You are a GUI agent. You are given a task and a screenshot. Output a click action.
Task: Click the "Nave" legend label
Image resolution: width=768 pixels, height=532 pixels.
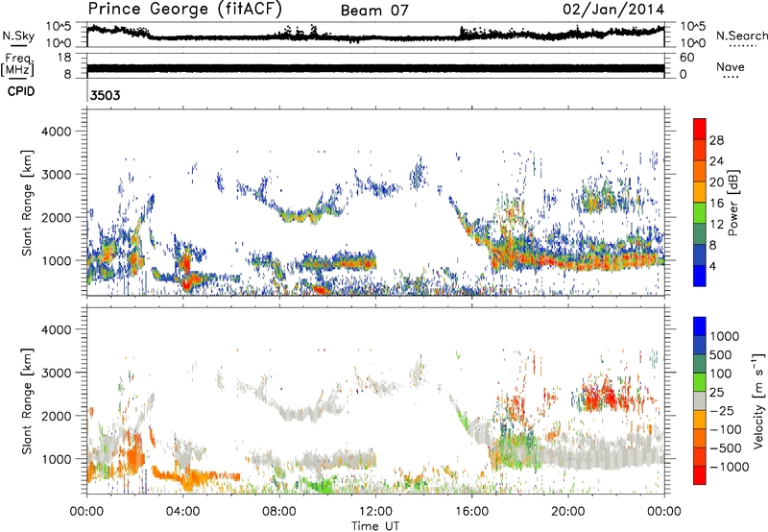pos(731,66)
